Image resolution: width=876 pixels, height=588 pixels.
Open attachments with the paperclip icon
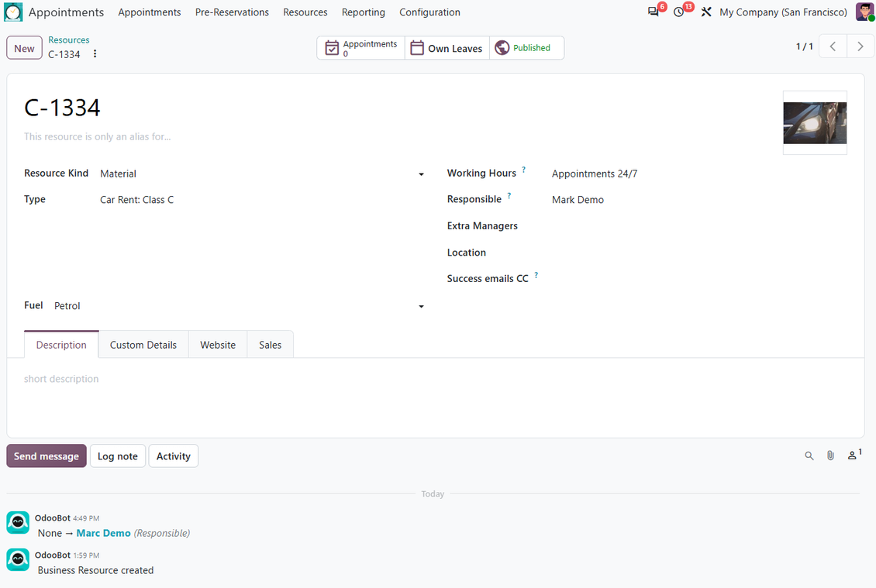tap(831, 456)
